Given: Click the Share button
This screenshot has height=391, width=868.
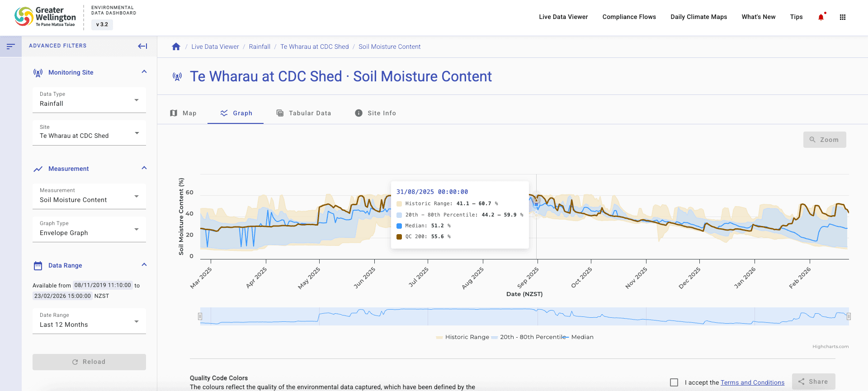Looking at the screenshot, I should tap(813, 382).
